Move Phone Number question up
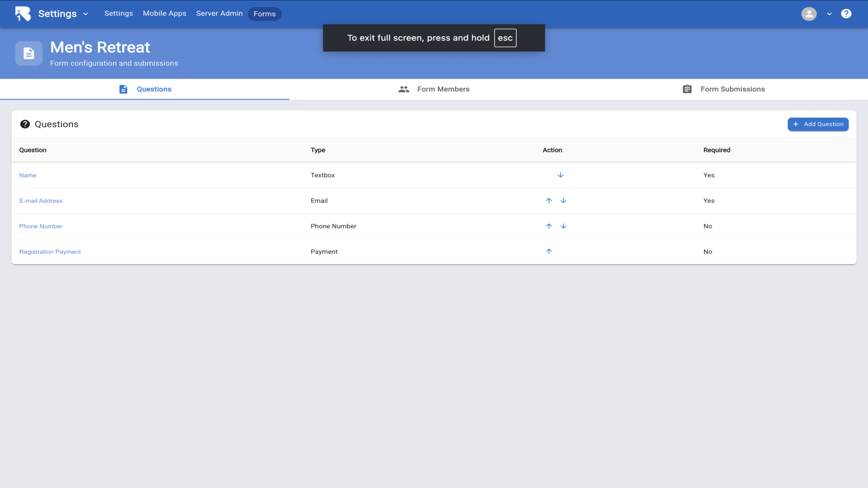Screen dimensions: 868x488 (x=549, y=226)
